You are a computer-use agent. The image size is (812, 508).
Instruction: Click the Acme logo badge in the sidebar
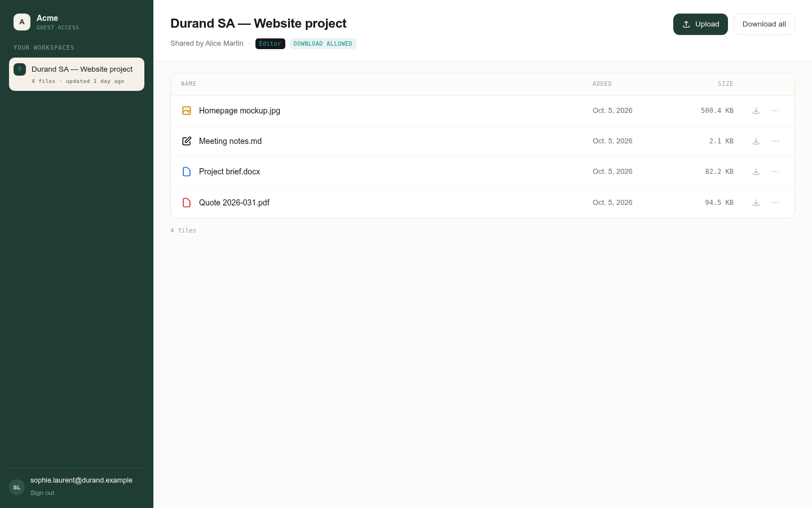pyautogui.click(x=22, y=22)
